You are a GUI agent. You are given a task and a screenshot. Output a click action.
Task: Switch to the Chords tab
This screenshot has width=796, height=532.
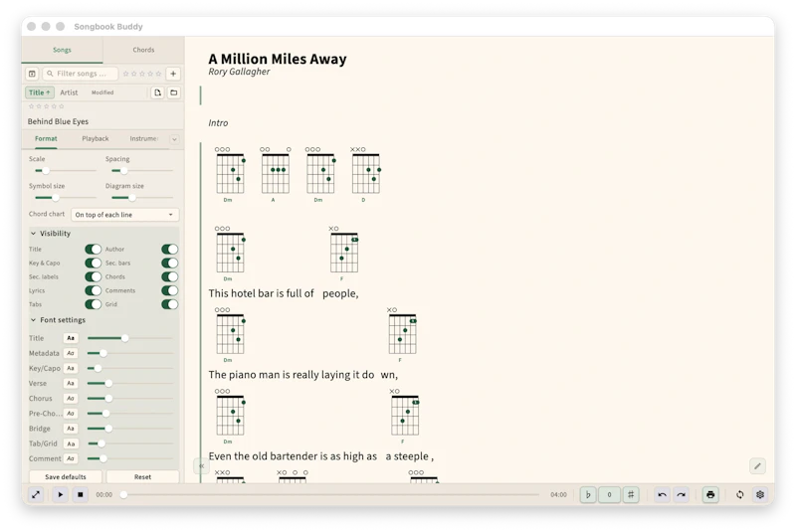point(143,50)
